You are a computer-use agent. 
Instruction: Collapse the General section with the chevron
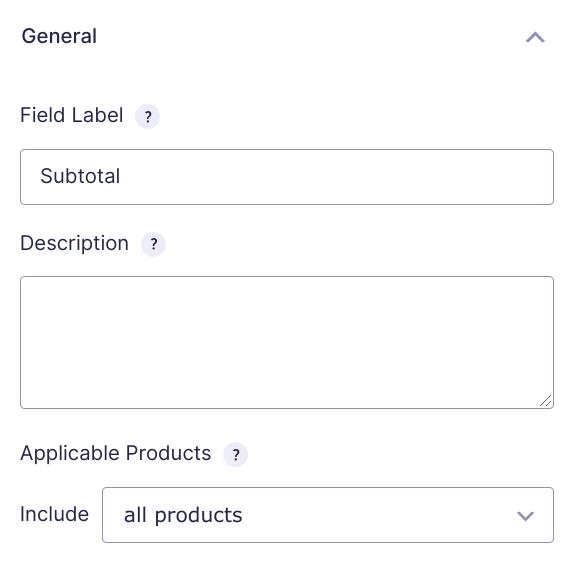tap(535, 37)
